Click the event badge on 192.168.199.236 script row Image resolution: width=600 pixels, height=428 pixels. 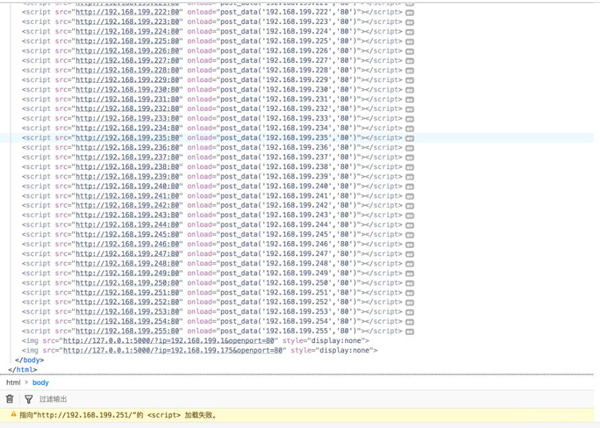(x=409, y=148)
